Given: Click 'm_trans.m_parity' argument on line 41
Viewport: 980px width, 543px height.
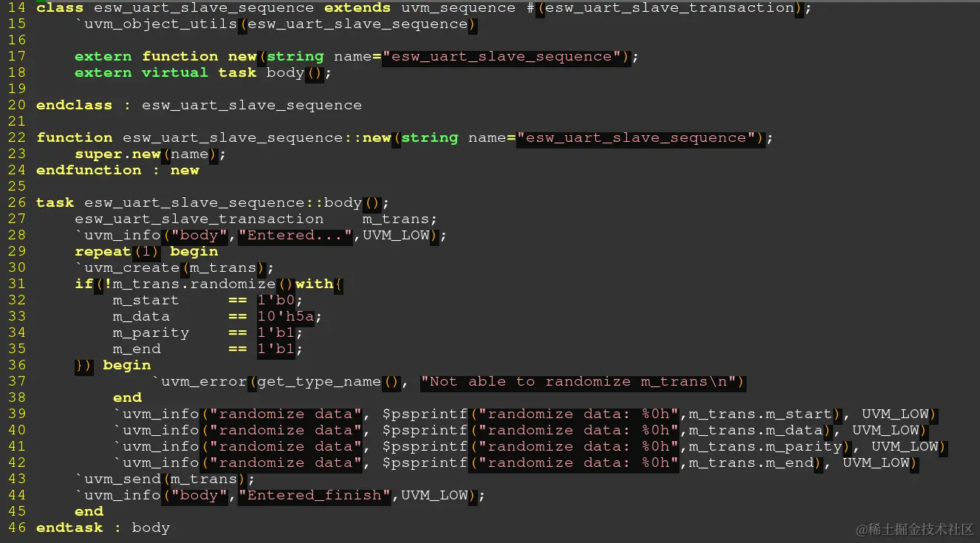Looking at the screenshot, I should [766, 446].
